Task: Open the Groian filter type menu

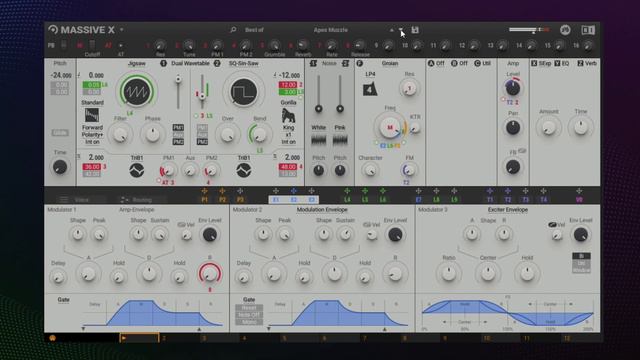Action: 389,63
